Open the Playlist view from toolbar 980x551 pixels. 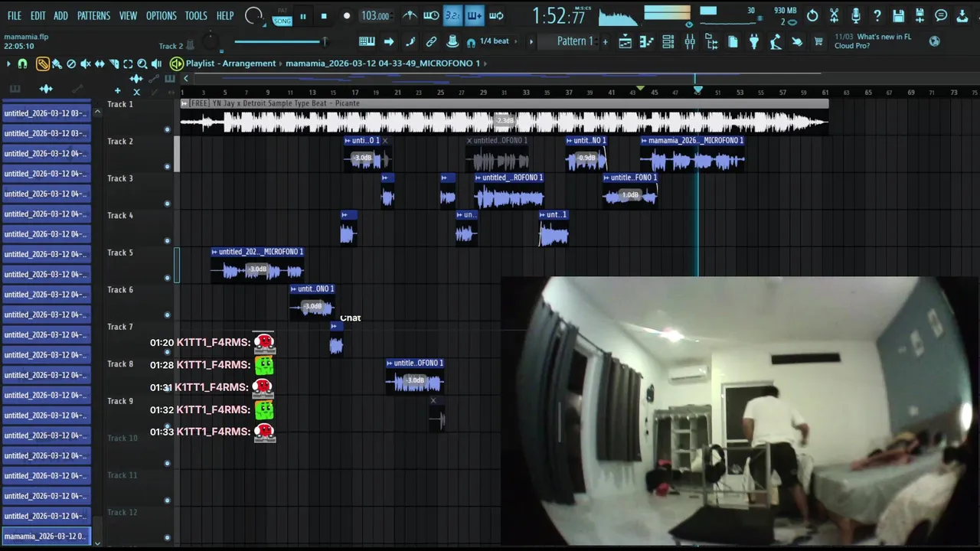(625, 42)
